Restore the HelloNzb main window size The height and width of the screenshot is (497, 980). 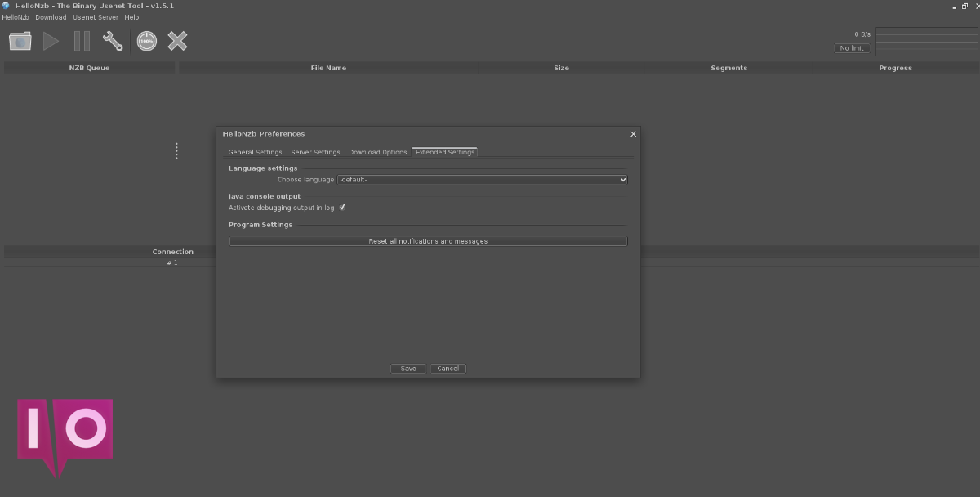click(x=964, y=6)
